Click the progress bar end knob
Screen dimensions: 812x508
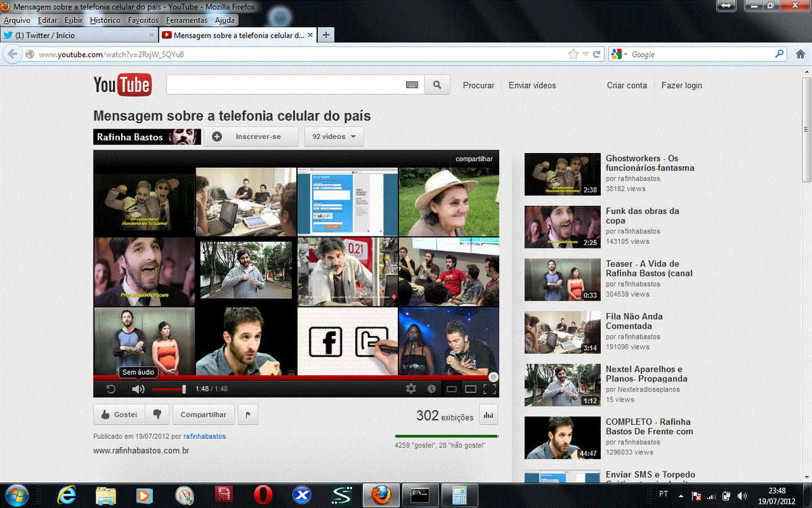494,377
